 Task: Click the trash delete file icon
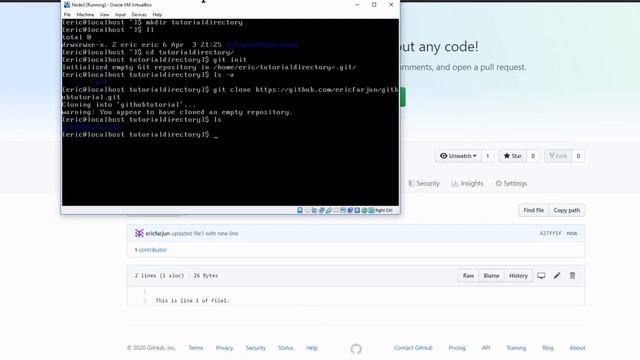(572, 276)
